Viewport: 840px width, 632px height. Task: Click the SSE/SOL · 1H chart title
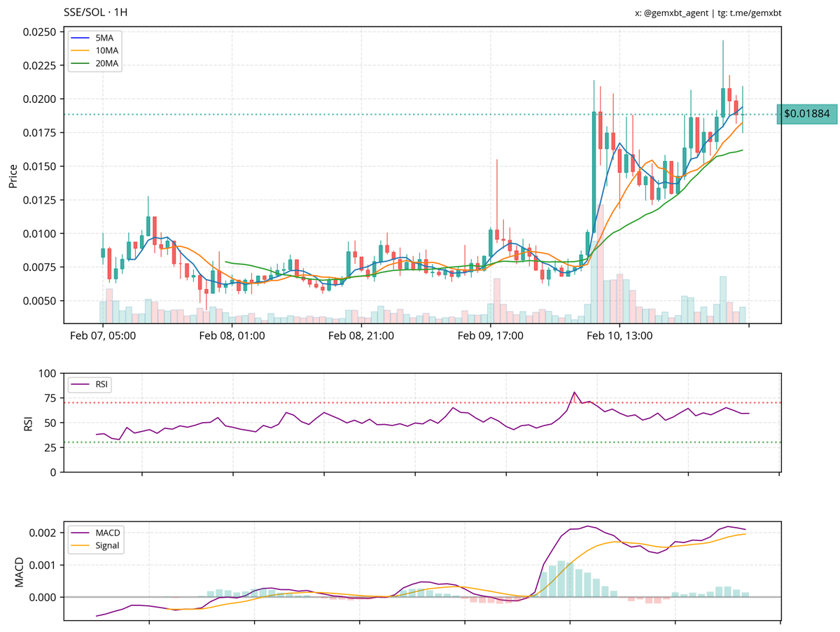pos(95,13)
